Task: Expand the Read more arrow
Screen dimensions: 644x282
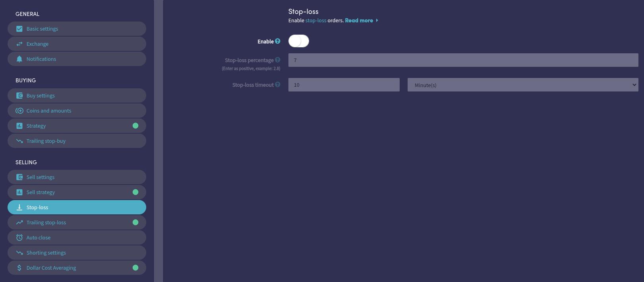Action: (x=377, y=20)
